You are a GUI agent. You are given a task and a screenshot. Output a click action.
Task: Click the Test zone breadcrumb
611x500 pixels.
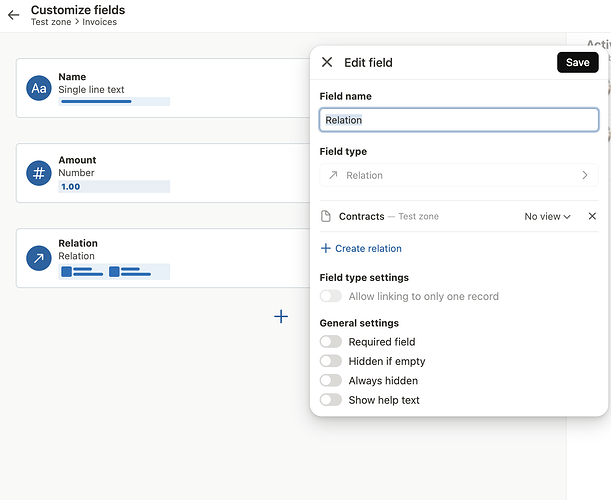pos(51,22)
